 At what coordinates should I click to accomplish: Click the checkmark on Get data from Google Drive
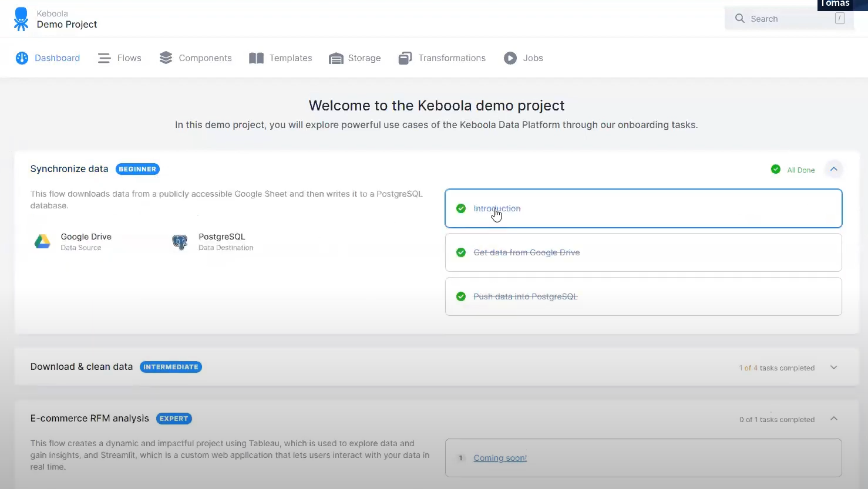(461, 252)
